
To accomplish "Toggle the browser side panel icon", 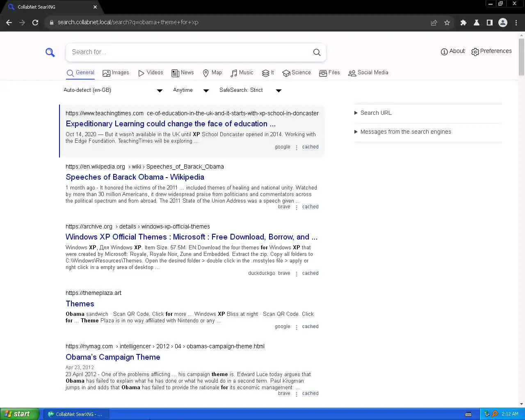I will click(489, 23).
